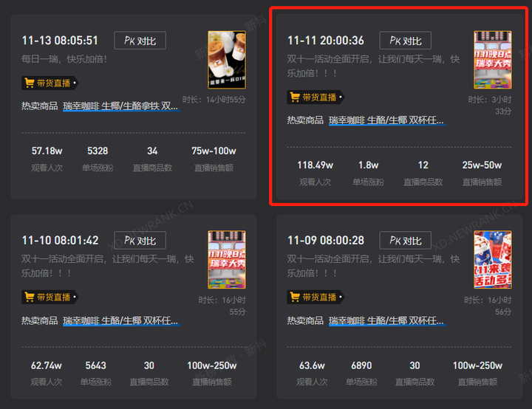532x409 pixels.
Task: Click the 100w-250w sales figure on 11-09
Action: tap(477, 365)
